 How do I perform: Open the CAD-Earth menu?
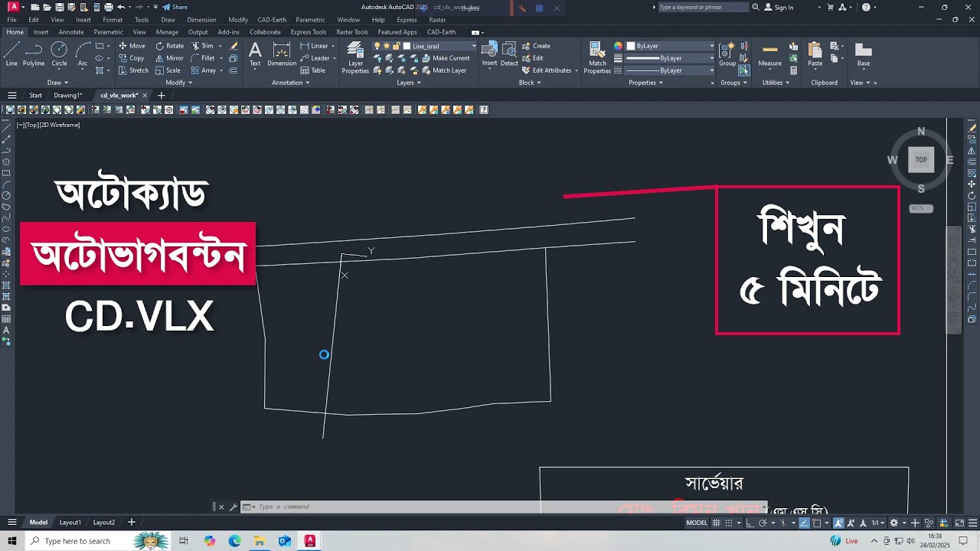coord(273,20)
